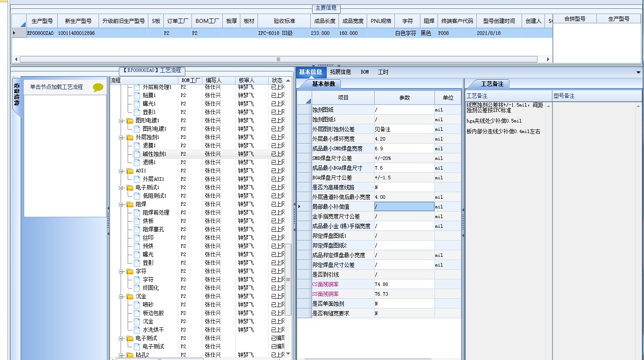Click the 图形电镀1 folder icon
The height and width of the screenshot is (360, 644).
tap(130, 121)
